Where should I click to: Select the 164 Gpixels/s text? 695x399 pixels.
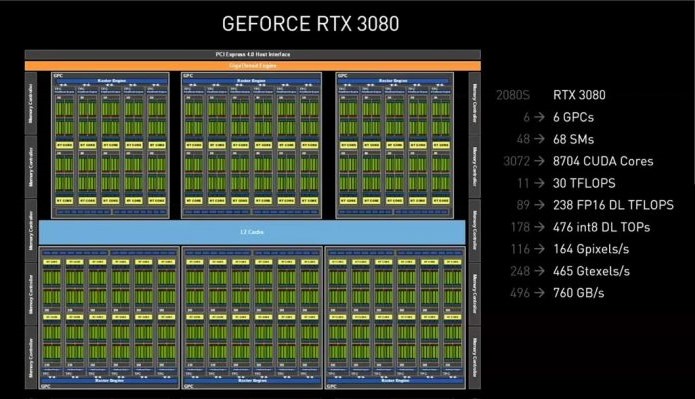click(x=591, y=249)
